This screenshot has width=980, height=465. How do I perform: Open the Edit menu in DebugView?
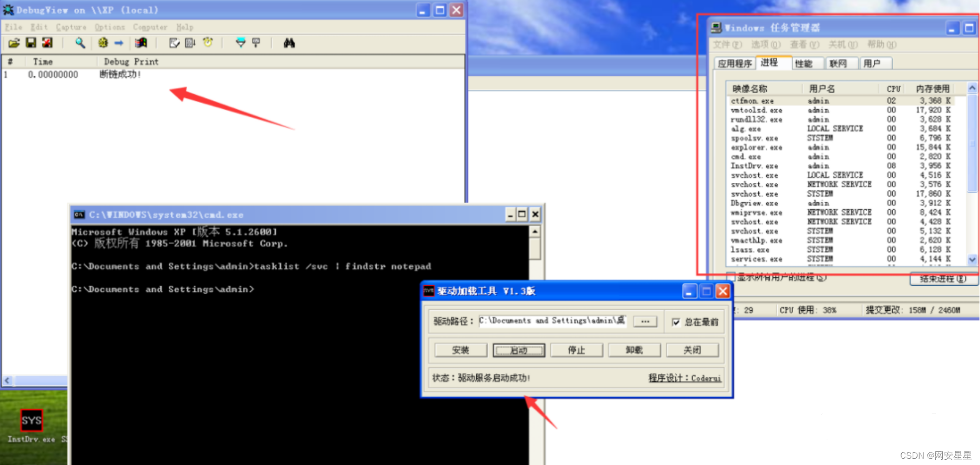tap(39, 27)
